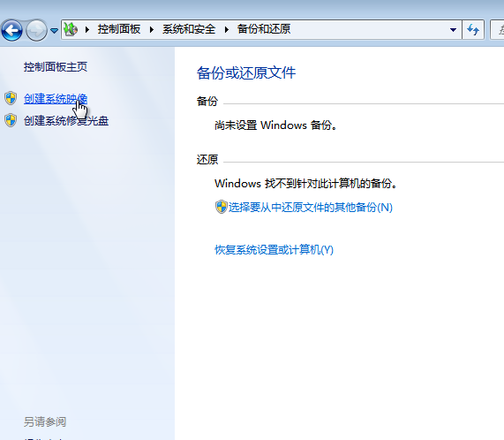Open the address bar history dropdown
Viewport: 504px width, 440px height.
click(x=453, y=30)
